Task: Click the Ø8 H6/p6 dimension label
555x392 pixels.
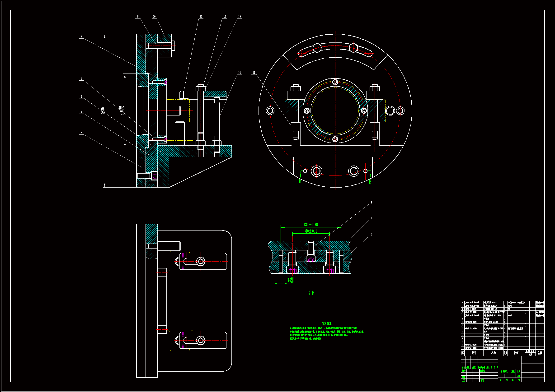Action: click(x=291, y=280)
